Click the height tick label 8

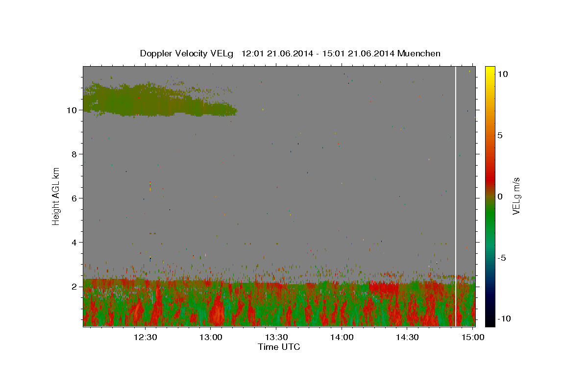point(74,154)
